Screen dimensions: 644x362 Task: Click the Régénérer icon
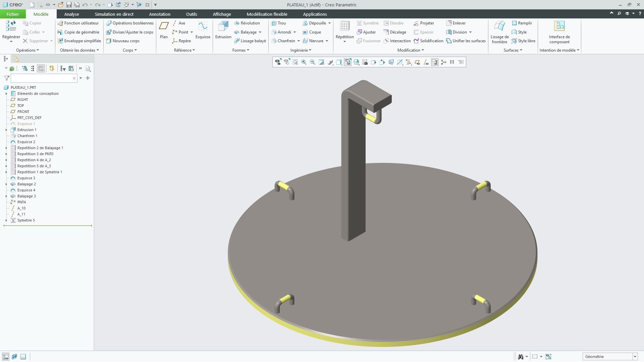pyautogui.click(x=11, y=26)
